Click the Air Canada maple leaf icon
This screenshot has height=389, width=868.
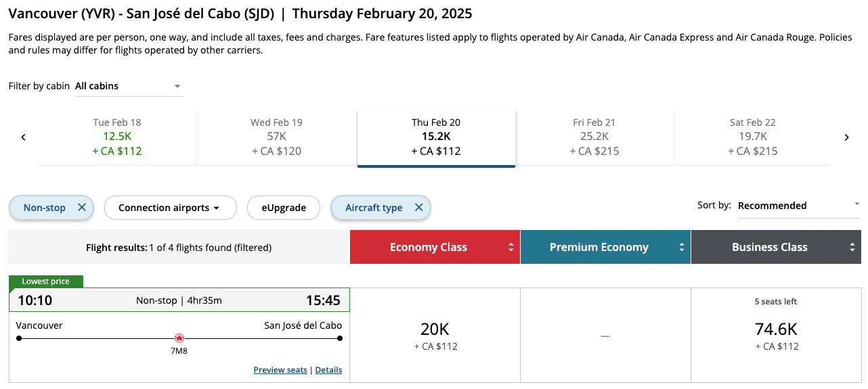(x=179, y=338)
